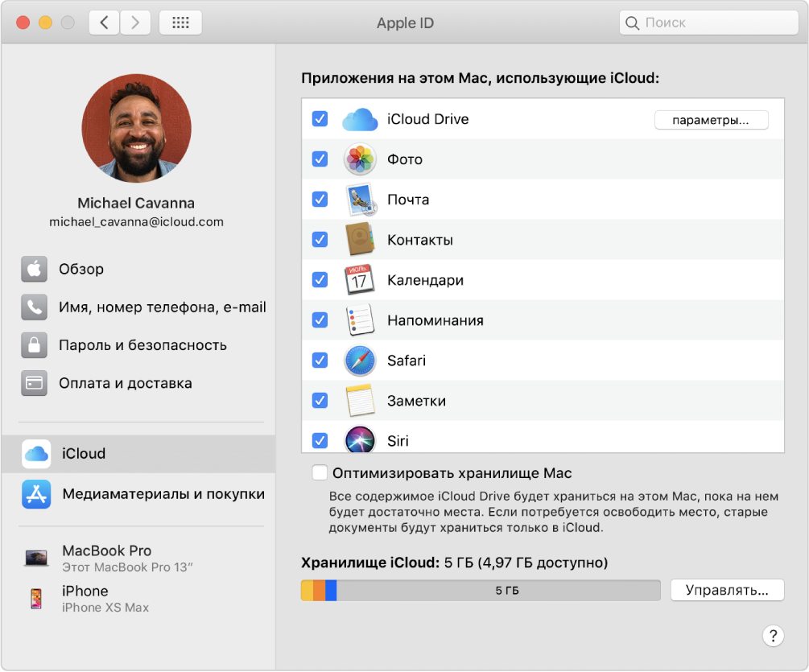Click the Контакты app label
The width and height of the screenshot is (809, 672).
tap(420, 240)
